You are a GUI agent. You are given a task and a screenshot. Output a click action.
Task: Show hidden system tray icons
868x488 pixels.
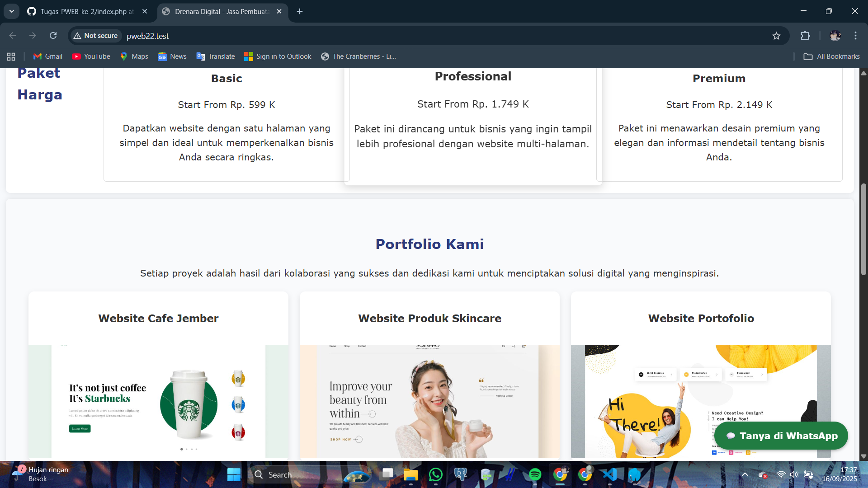click(745, 474)
